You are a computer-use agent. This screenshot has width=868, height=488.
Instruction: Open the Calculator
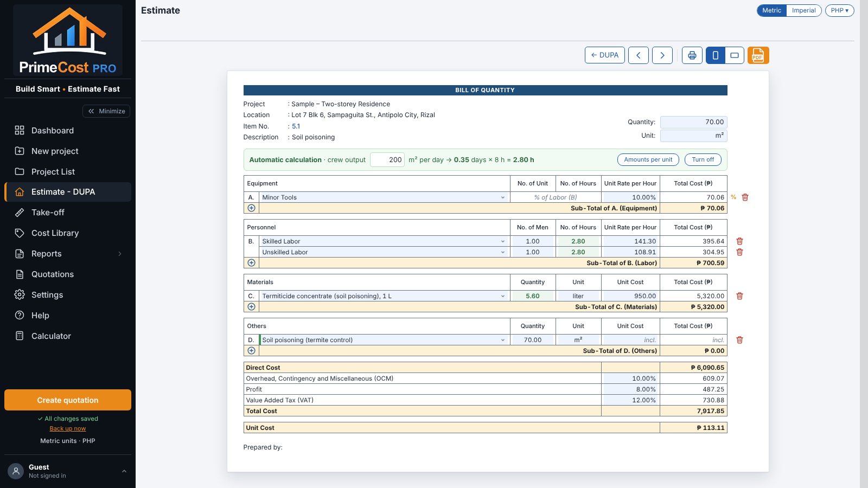[x=68, y=336]
